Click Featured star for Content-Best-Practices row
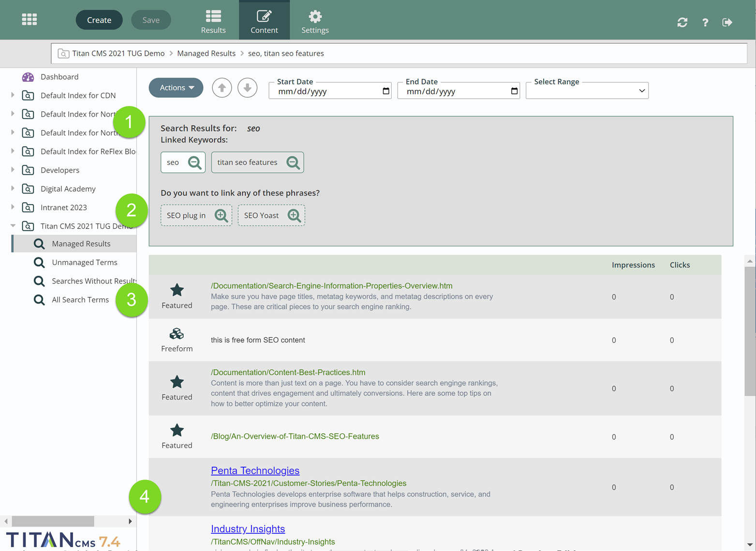The image size is (756, 551). (177, 382)
